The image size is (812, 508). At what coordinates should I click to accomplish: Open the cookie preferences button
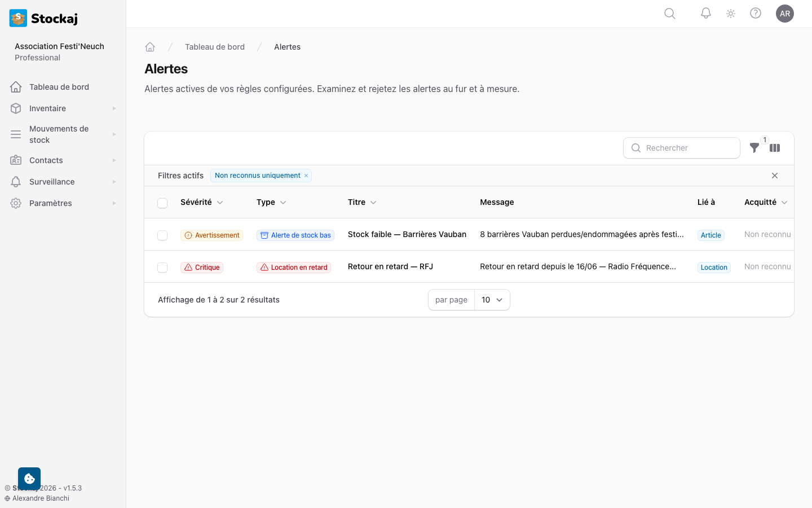click(x=29, y=479)
